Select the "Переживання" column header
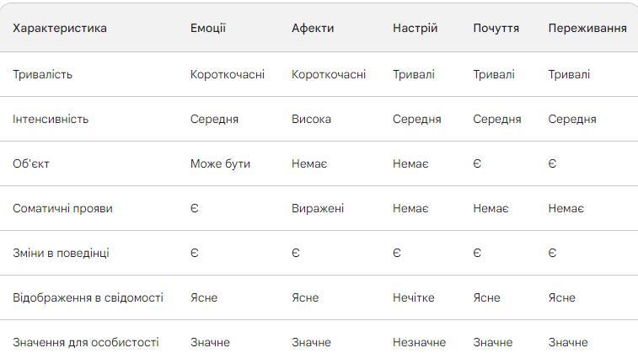Image resolution: width=638 pixels, height=364 pixels. (587, 28)
